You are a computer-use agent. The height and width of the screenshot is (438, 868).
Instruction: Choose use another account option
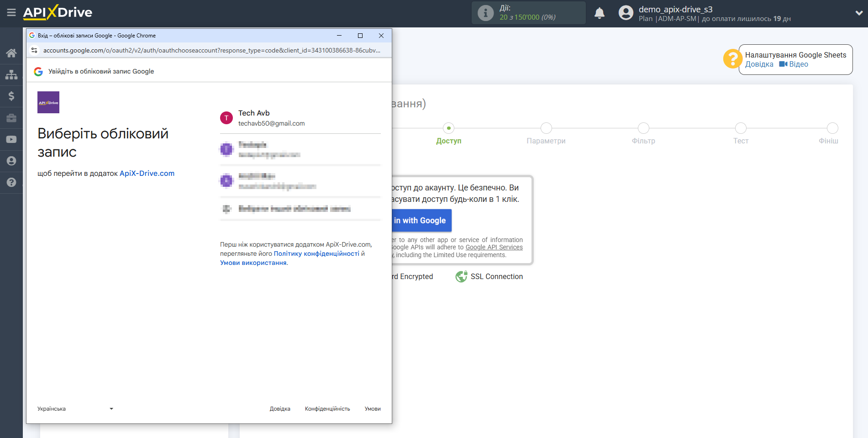click(300, 209)
